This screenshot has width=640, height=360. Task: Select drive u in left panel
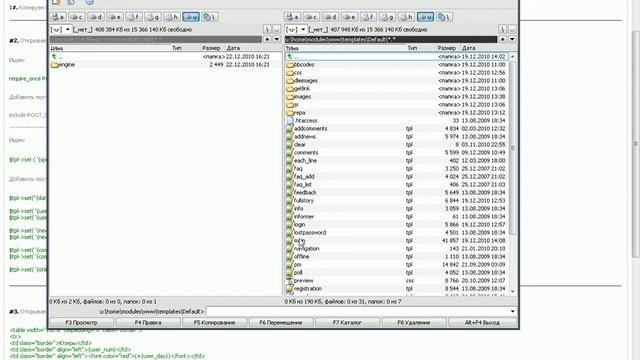pyautogui.click(x=191, y=17)
